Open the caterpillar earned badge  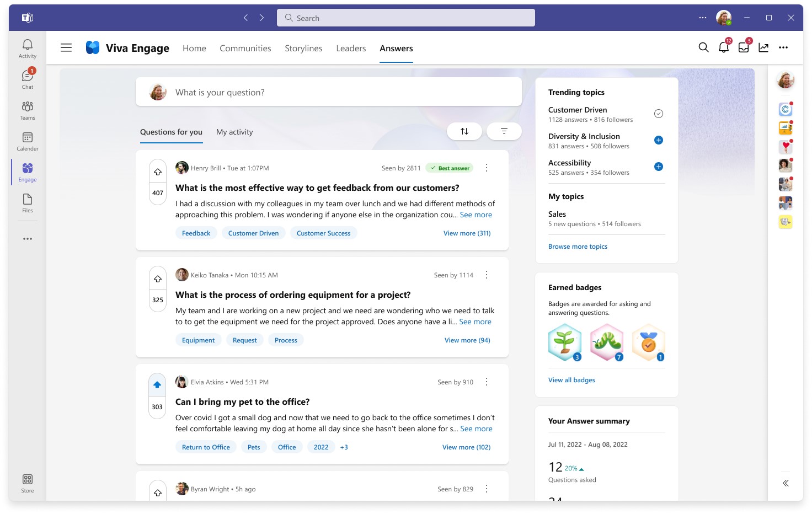(x=607, y=342)
